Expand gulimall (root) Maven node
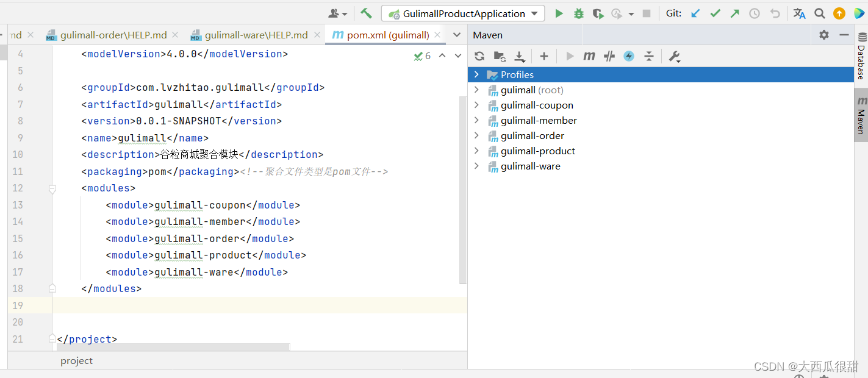The width and height of the screenshot is (868, 378). pyautogui.click(x=477, y=90)
